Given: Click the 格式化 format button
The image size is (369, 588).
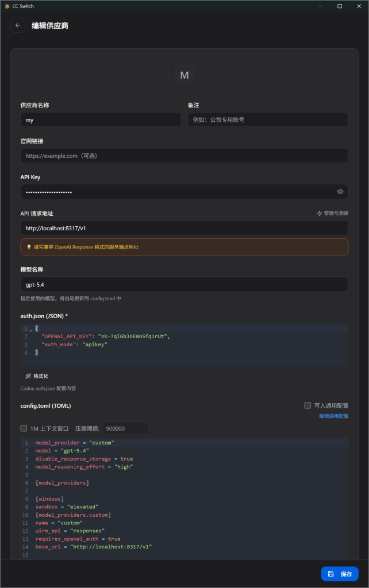Looking at the screenshot, I should coord(37,376).
